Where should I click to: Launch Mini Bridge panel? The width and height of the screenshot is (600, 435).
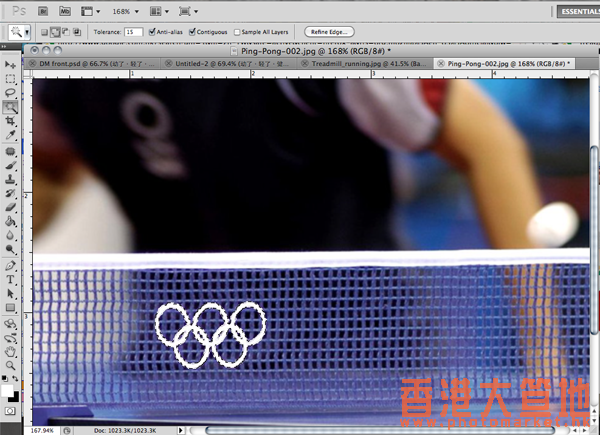coord(65,11)
